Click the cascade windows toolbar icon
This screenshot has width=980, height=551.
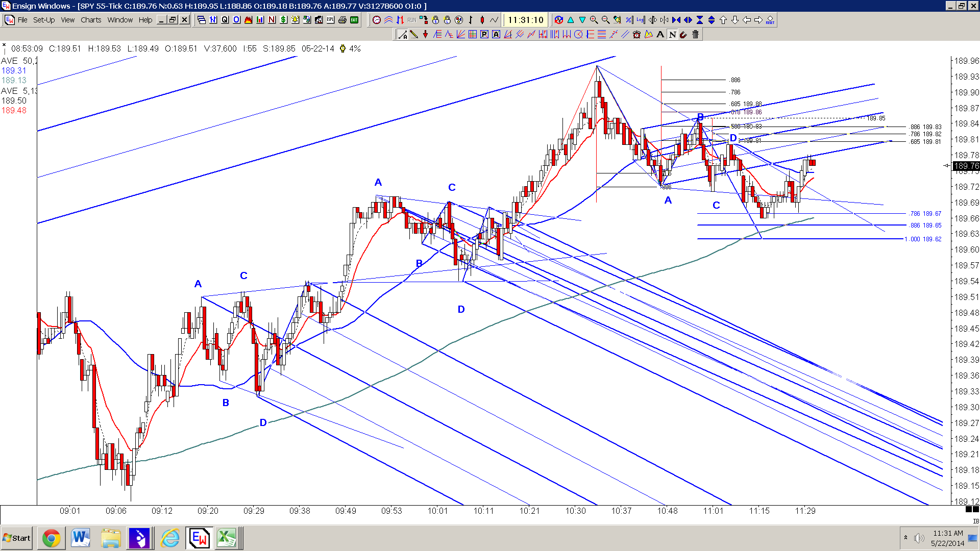(x=201, y=20)
